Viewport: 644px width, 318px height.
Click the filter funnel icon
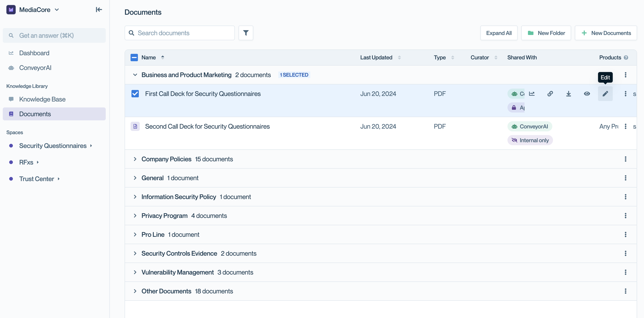pyautogui.click(x=246, y=33)
